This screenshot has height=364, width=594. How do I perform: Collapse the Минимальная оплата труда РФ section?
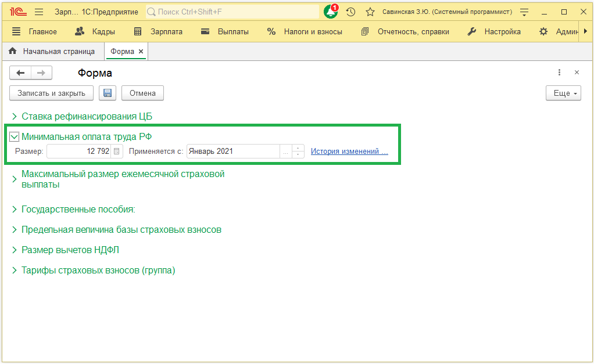click(x=15, y=137)
